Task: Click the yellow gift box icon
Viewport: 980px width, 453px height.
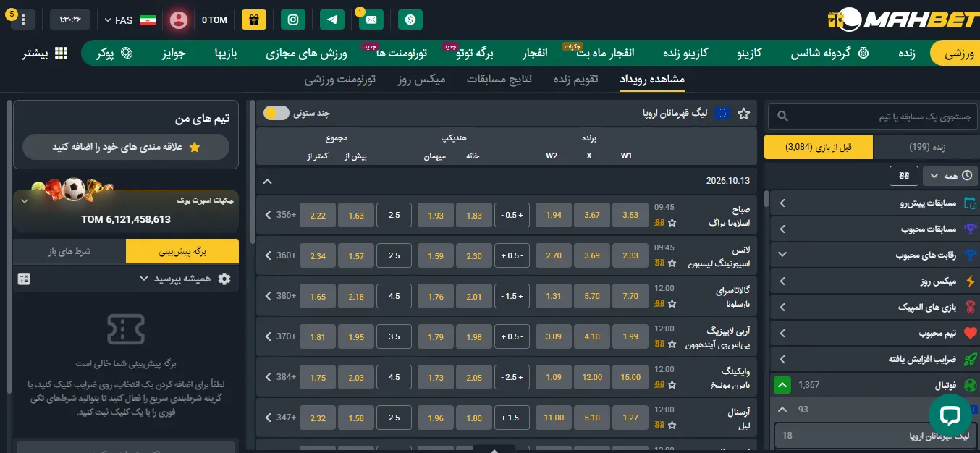Action: click(253, 20)
